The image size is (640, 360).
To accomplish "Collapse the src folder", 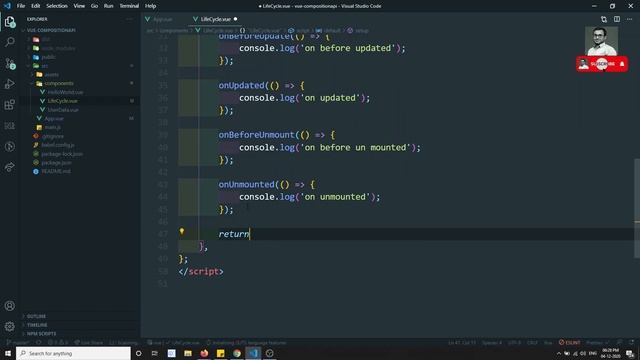I will 45,66.
